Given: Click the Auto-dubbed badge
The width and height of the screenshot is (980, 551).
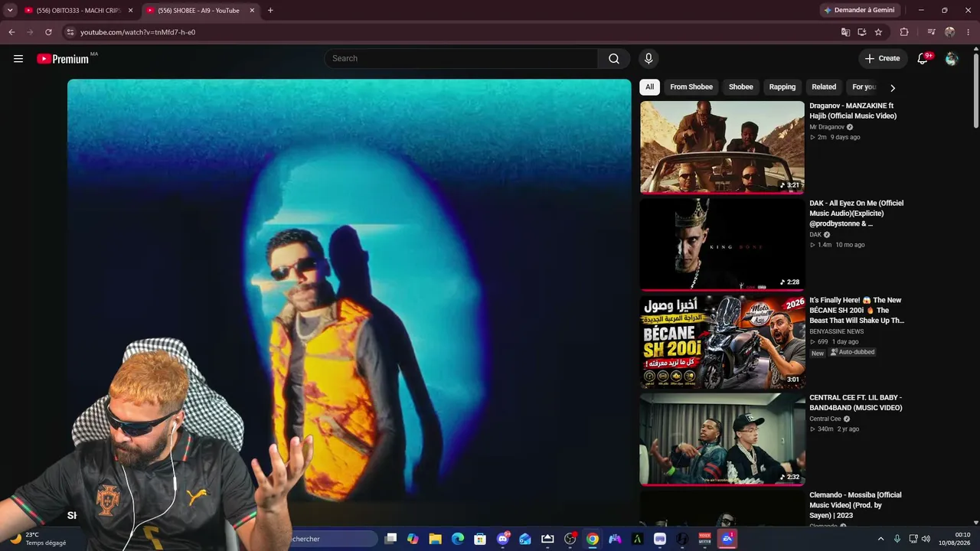Looking at the screenshot, I should 852,352.
